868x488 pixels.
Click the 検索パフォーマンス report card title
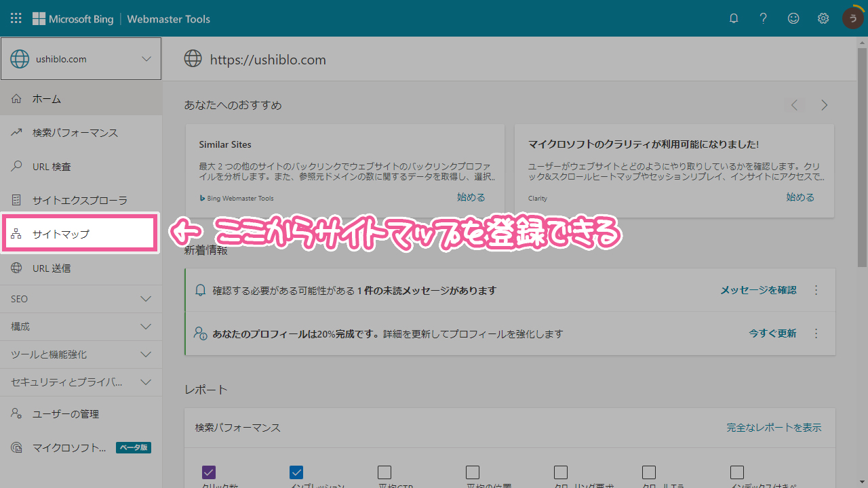[238, 428]
